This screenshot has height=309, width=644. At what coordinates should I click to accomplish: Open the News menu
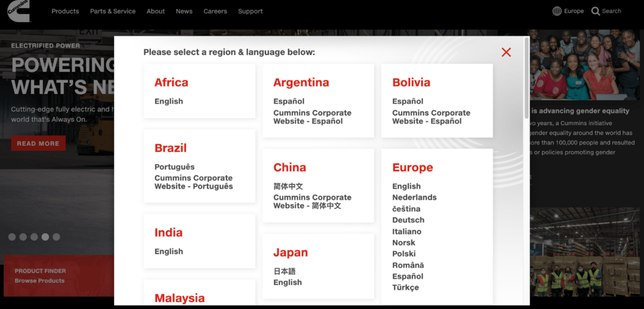pyautogui.click(x=184, y=11)
